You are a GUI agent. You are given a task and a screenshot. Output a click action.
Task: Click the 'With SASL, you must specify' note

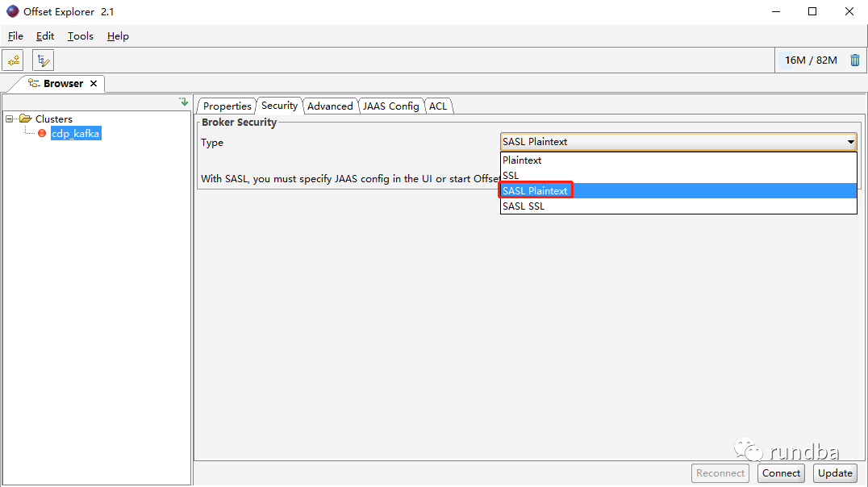click(350, 179)
